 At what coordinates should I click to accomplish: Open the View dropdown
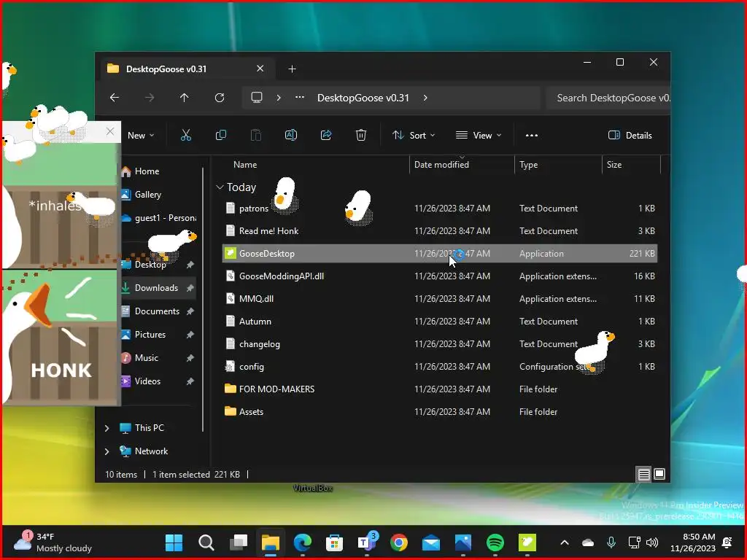[x=479, y=135]
